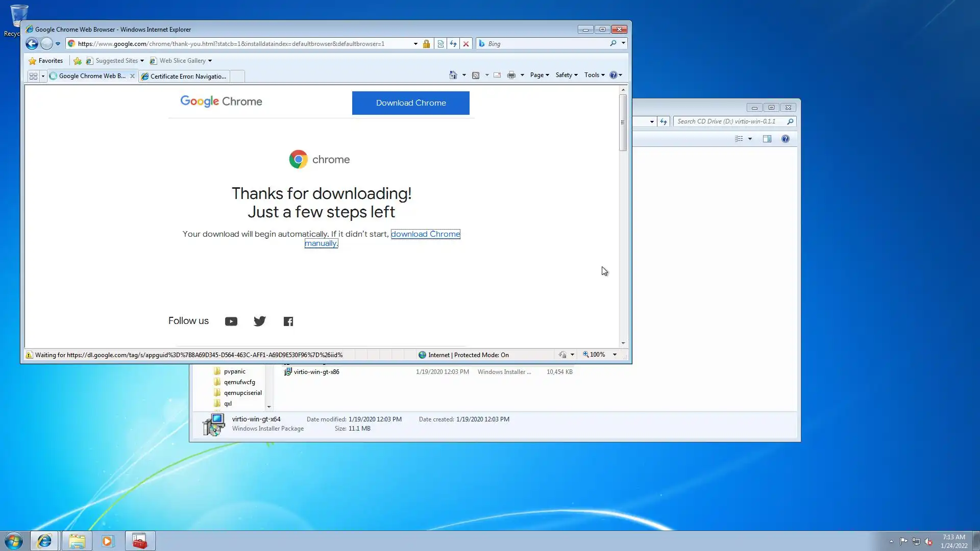Viewport: 980px width, 551px height.
Task: Open Quick Tabs view button
Action: coord(33,76)
